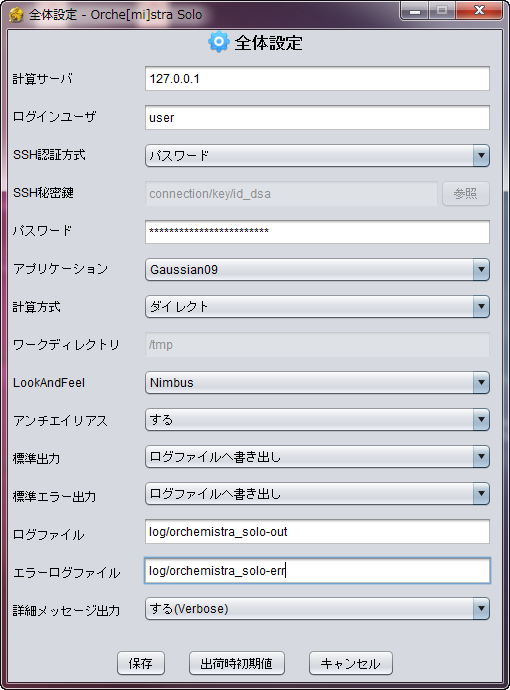
Task: Click into the パスワード field
Action: [317, 231]
